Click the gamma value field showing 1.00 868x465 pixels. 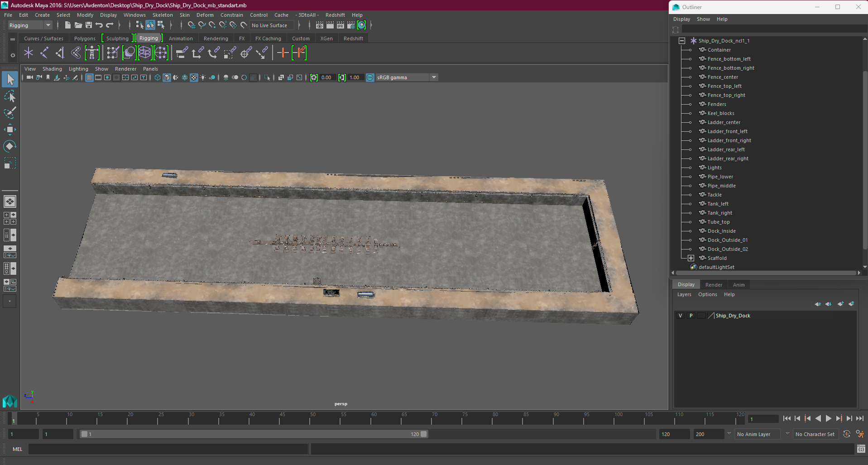355,77
